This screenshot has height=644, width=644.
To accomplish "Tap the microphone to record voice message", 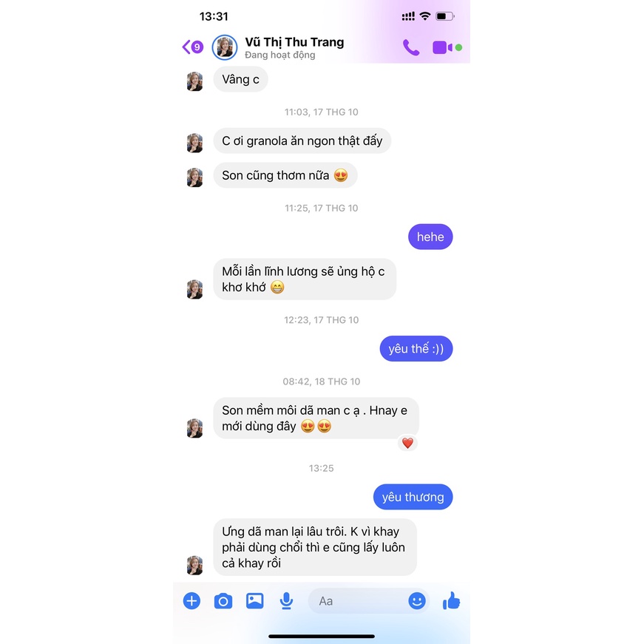I will (286, 601).
